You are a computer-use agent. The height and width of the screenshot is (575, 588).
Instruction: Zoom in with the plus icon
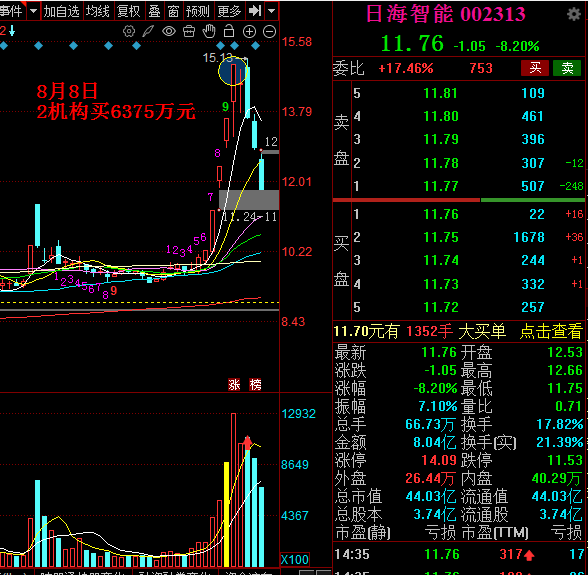[249, 32]
